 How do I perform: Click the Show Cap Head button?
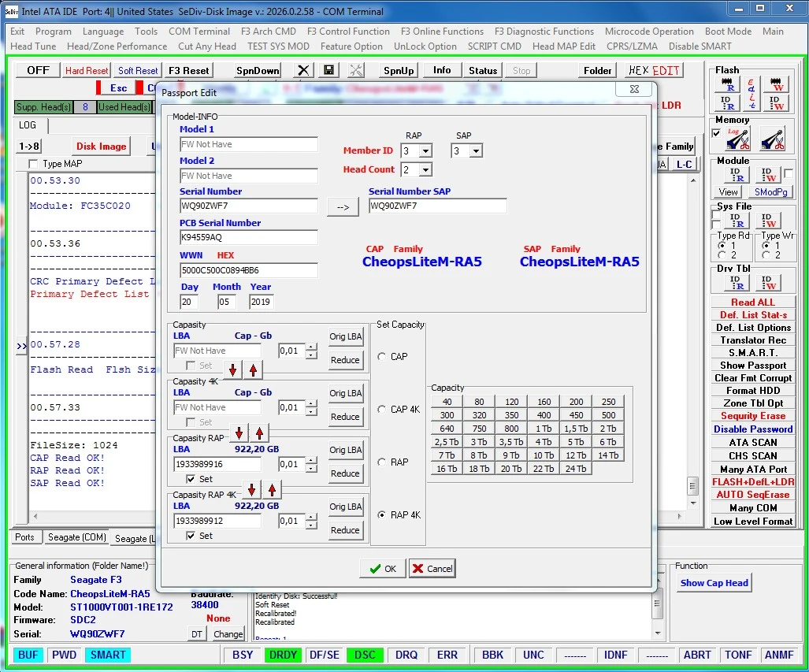pyautogui.click(x=714, y=583)
